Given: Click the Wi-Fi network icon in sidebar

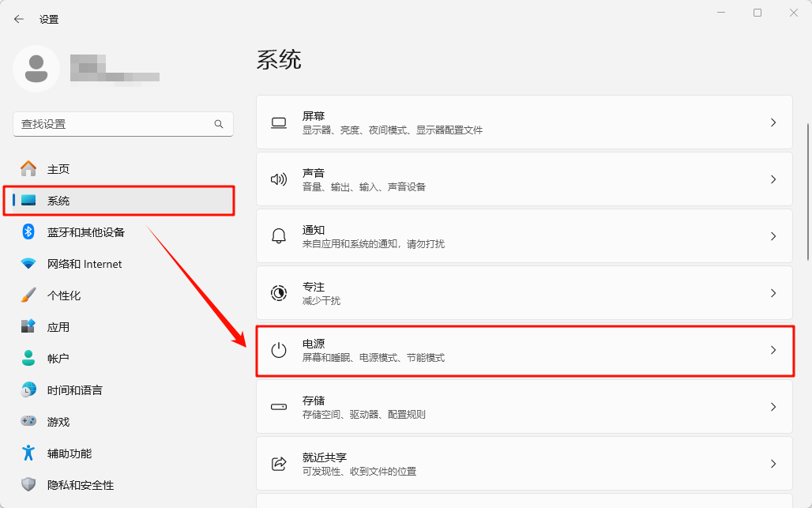Looking at the screenshot, I should pyautogui.click(x=28, y=264).
